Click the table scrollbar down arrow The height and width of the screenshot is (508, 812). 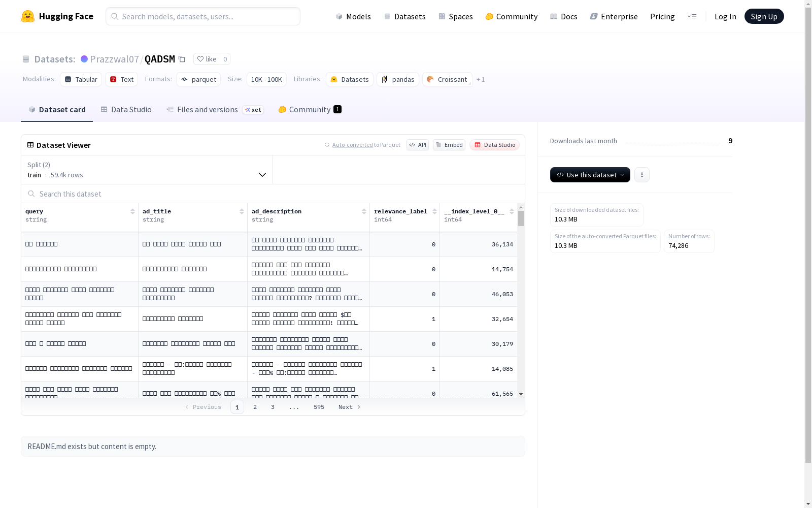(521, 394)
